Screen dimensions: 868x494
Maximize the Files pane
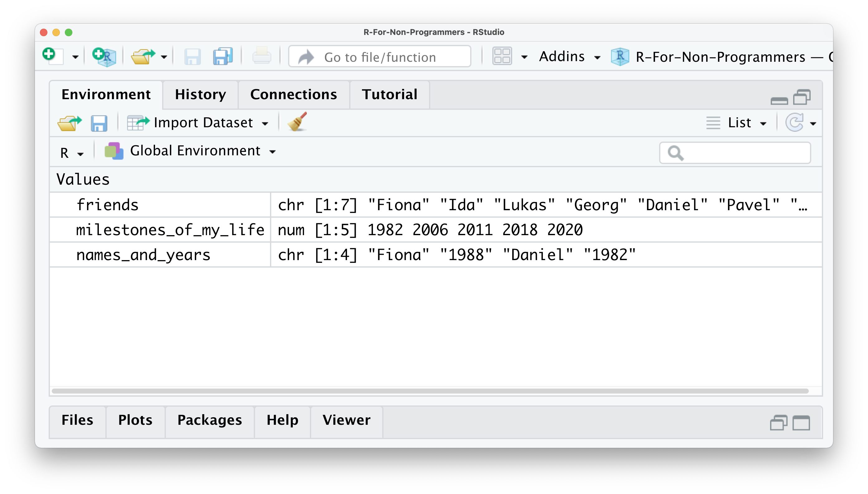click(801, 423)
